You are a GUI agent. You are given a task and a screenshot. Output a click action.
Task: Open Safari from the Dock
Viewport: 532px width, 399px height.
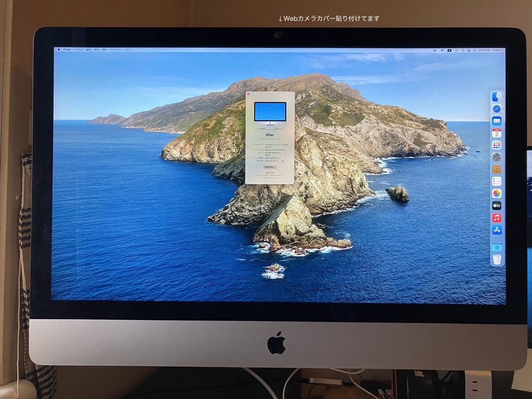click(x=496, y=109)
